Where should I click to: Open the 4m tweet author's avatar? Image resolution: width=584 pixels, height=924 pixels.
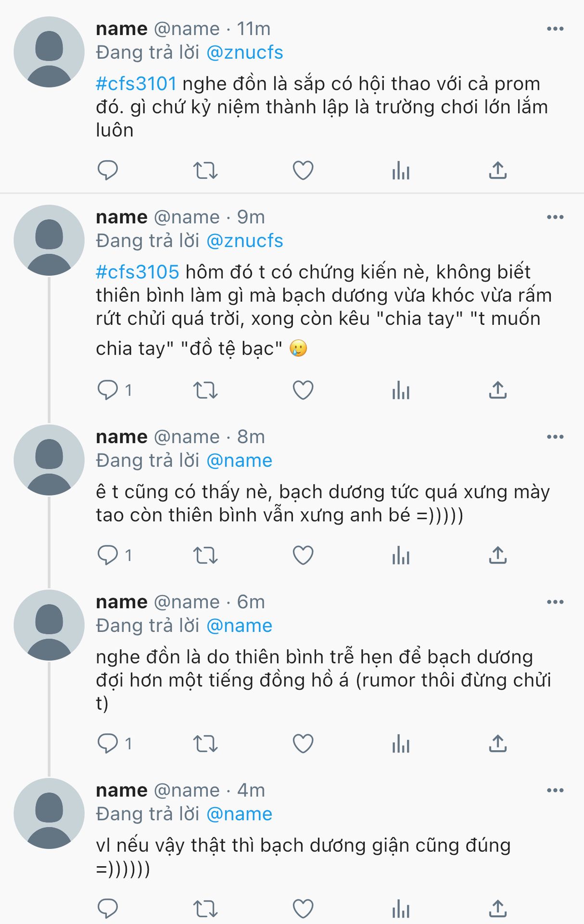(49, 813)
